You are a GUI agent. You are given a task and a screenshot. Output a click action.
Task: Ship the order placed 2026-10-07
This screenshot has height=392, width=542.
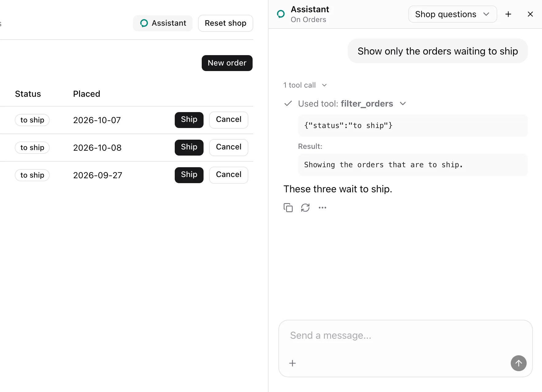pos(189,120)
